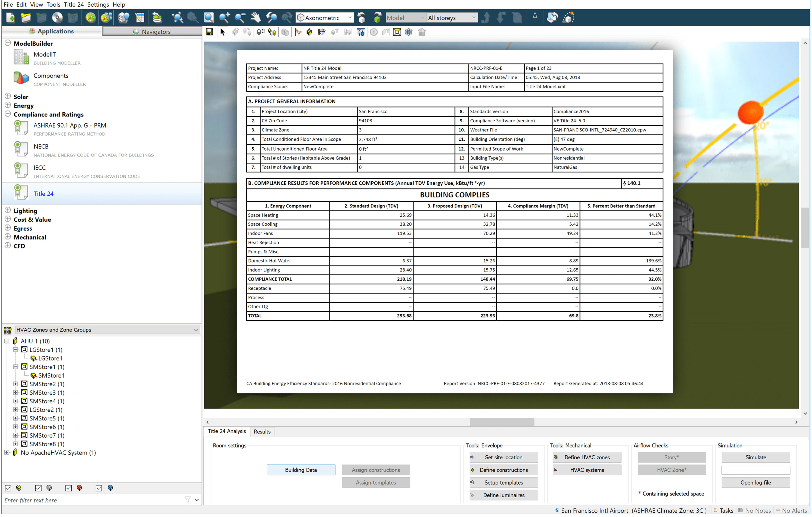This screenshot has width=812, height=517.
Task: Click the yellow cubes assign icon
Action: 272,32
